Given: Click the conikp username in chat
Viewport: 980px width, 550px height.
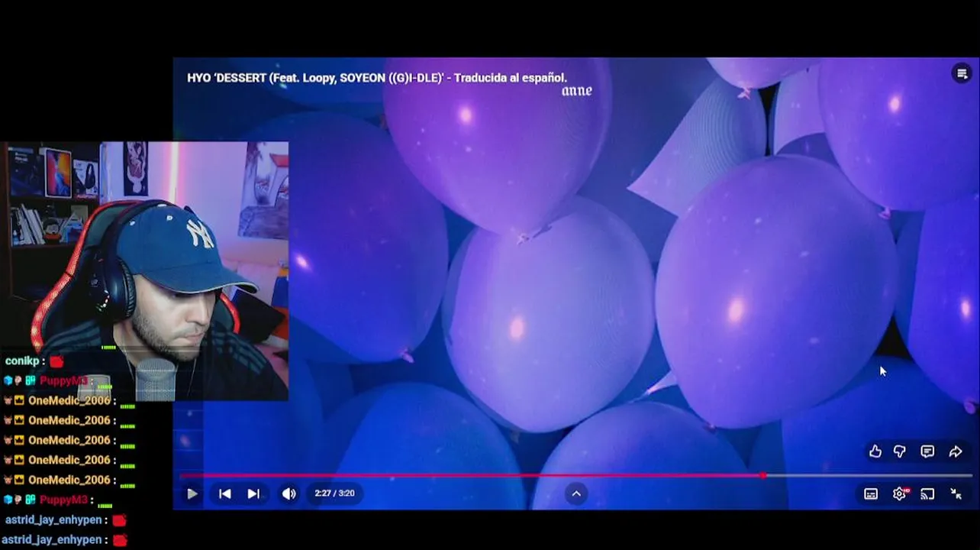Looking at the screenshot, I should coord(23,361).
